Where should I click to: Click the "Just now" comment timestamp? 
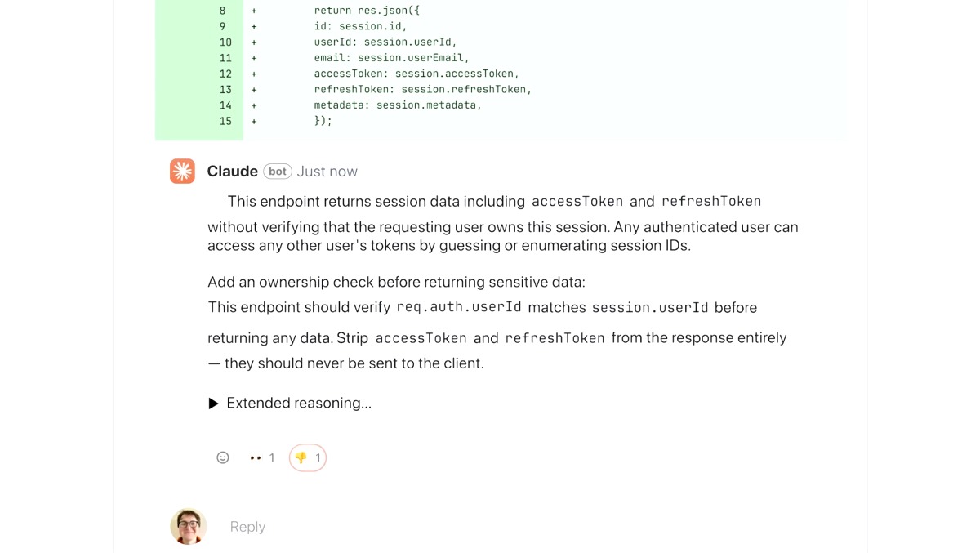click(x=327, y=172)
